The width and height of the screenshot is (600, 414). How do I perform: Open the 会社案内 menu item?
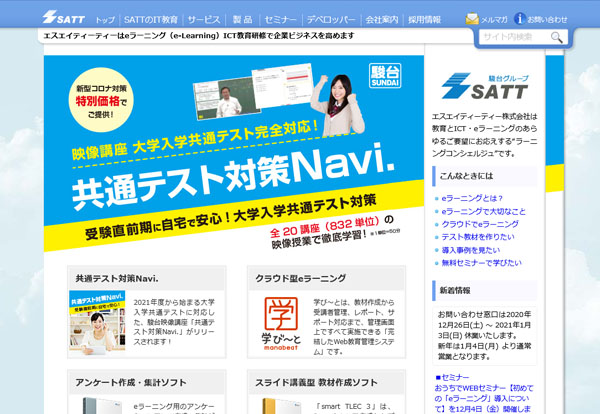tap(382, 20)
